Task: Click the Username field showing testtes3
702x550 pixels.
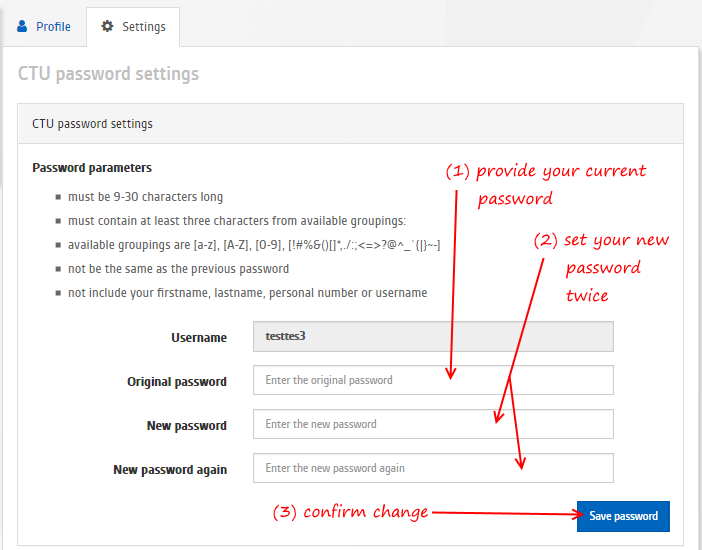Action: 433,336
